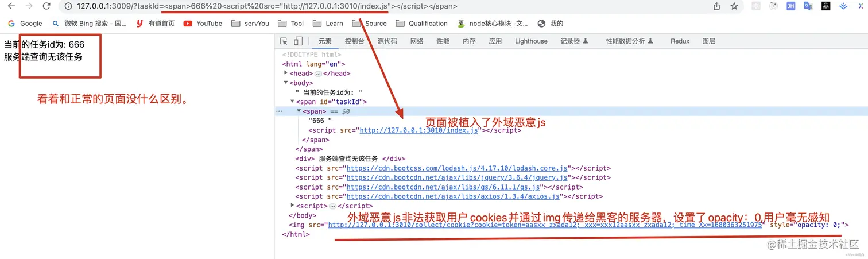Open the colorful X extension icon
868x259 pixels.
860,6
